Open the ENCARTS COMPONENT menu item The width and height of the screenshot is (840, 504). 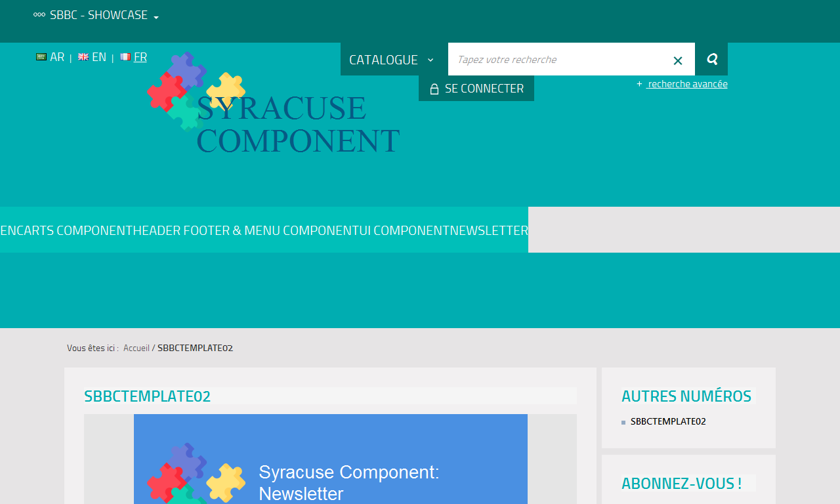pyautogui.click(x=63, y=230)
